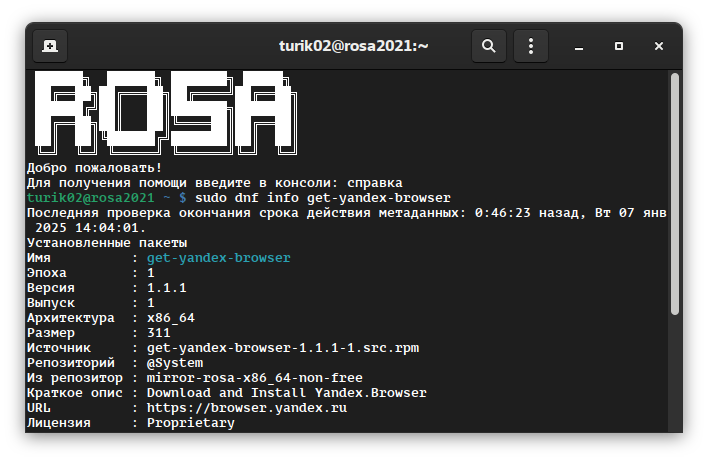Click the window title turik02@rosa2021:~
The image size is (708, 461).
(x=354, y=46)
